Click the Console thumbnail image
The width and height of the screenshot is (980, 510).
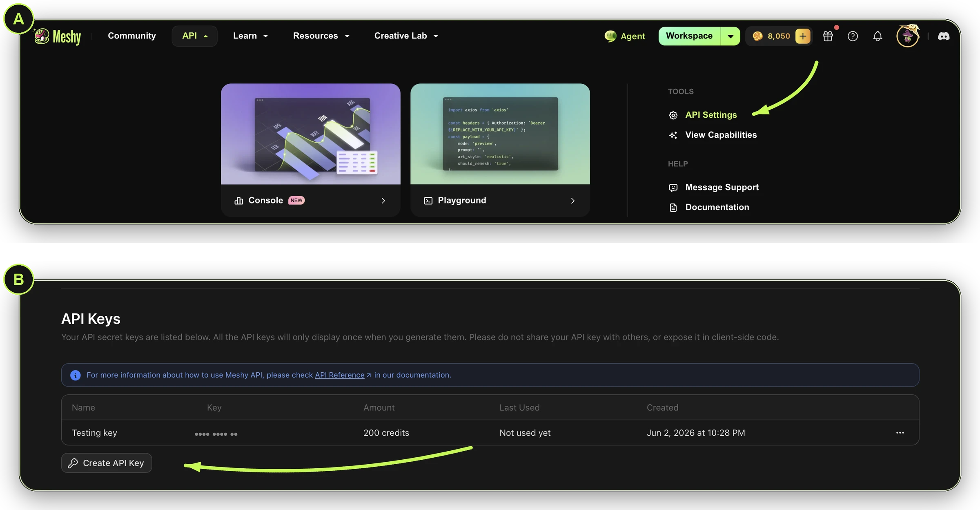tap(311, 134)
